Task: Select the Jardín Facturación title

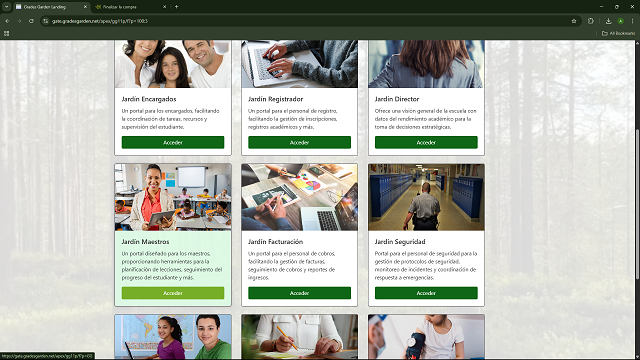Action: point(276,242)
